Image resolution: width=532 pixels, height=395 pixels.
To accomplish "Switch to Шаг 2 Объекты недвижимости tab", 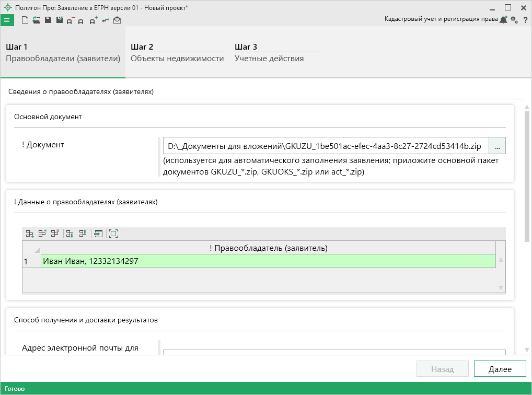I will point(177,53).
